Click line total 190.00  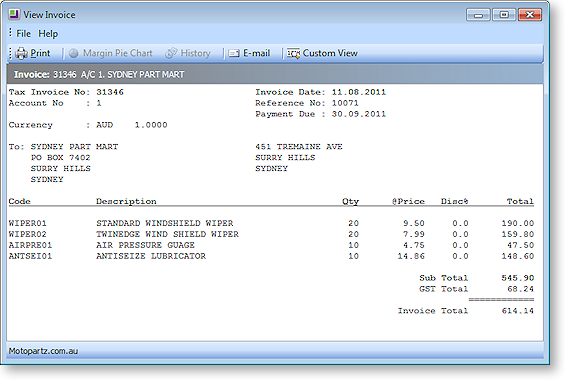[517, 223]
